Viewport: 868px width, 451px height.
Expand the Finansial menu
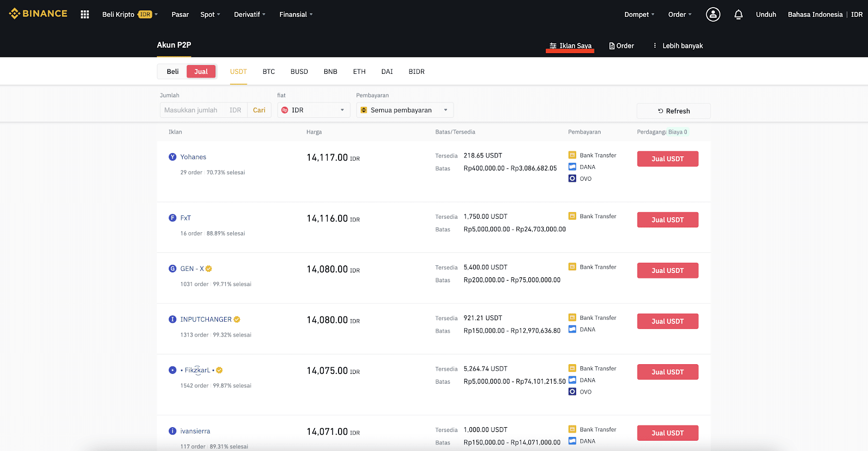coord(296,15)
